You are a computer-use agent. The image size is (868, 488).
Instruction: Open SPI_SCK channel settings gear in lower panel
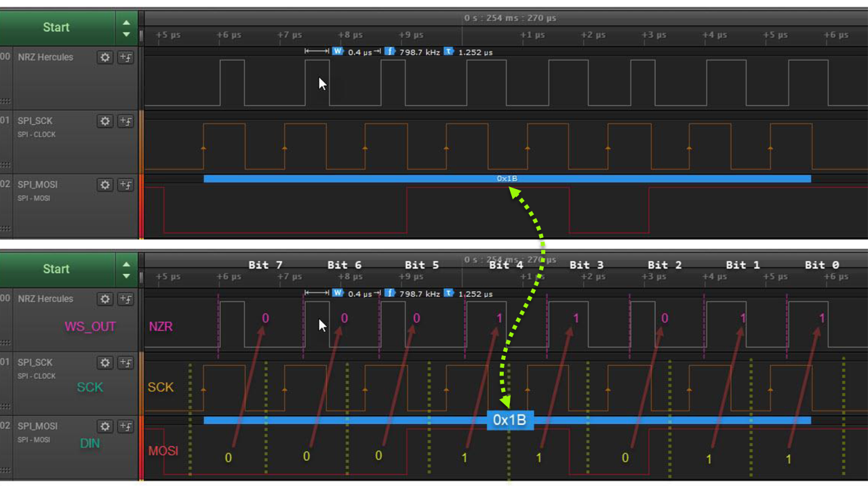tap(105, 363)
